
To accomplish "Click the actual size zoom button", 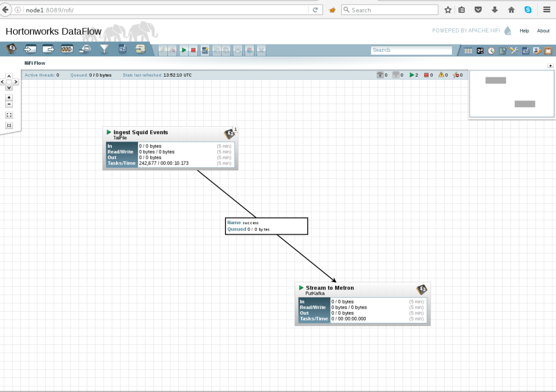I will pyautogui.click(x=9, y=125).
